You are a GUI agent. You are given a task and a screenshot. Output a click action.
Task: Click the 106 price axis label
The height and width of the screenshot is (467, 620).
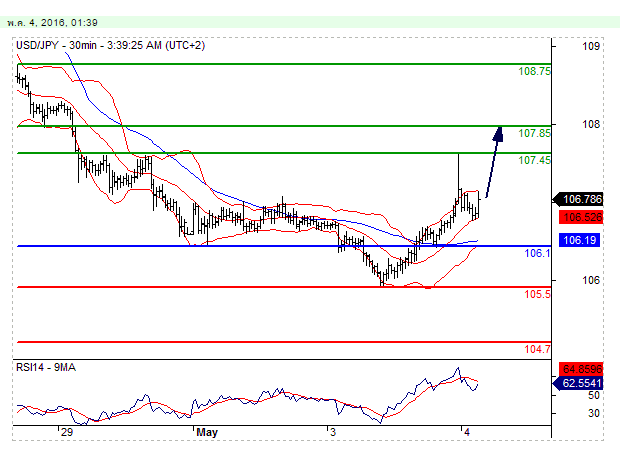point(591,280)
